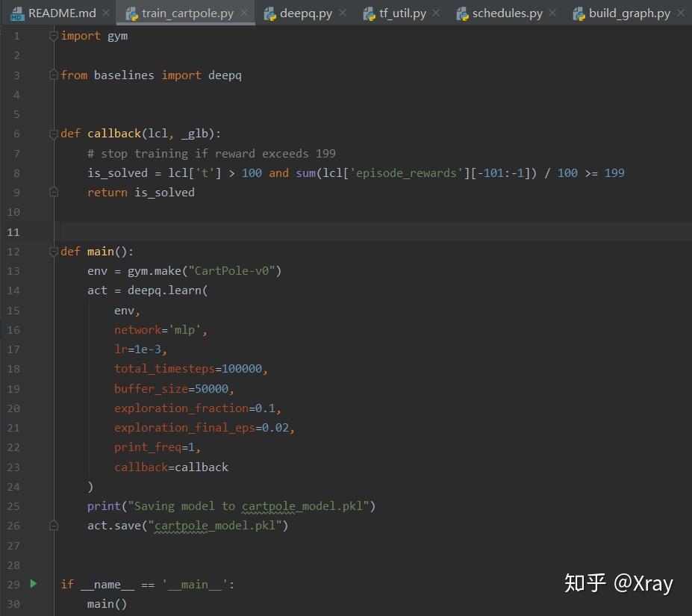692x616 pixels.
Task: Collapse the callback function via fold arrow on line 6
Action: 52,131
